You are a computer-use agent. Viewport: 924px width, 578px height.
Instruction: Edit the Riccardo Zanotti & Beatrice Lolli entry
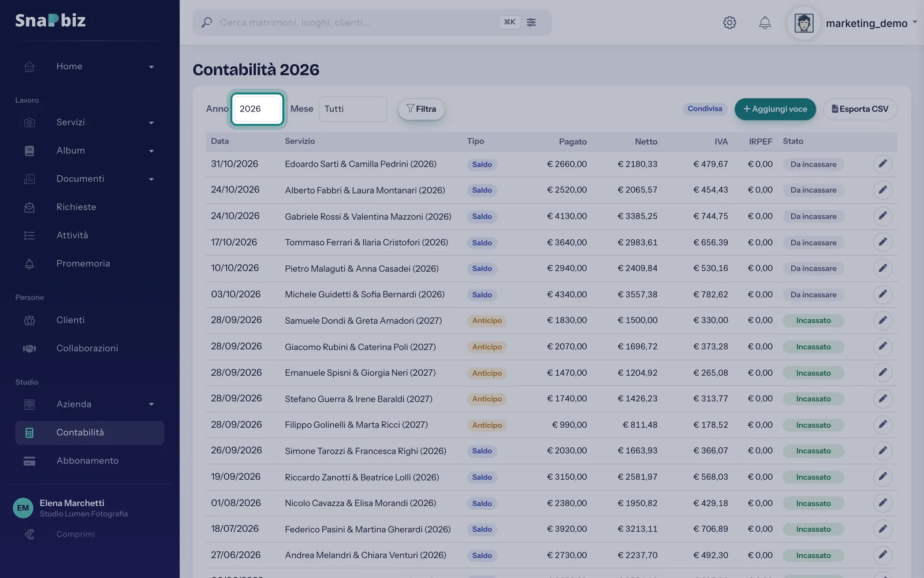click(882, 477)
